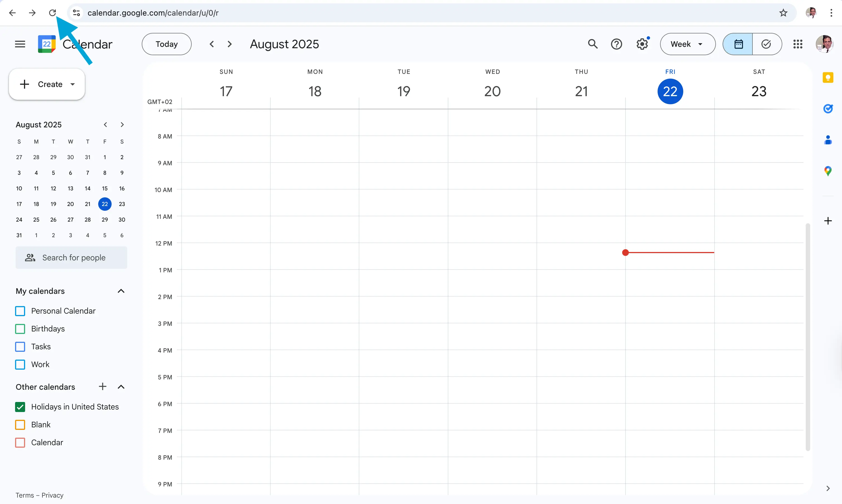Enable the Blank calendar checkbox
842x504 pixels.
pos(20,425)
